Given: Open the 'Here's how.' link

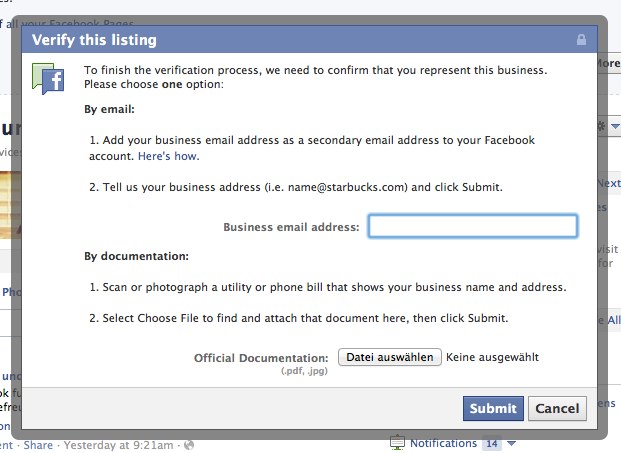Looking at the screenshot, I should tap(169, 156).
